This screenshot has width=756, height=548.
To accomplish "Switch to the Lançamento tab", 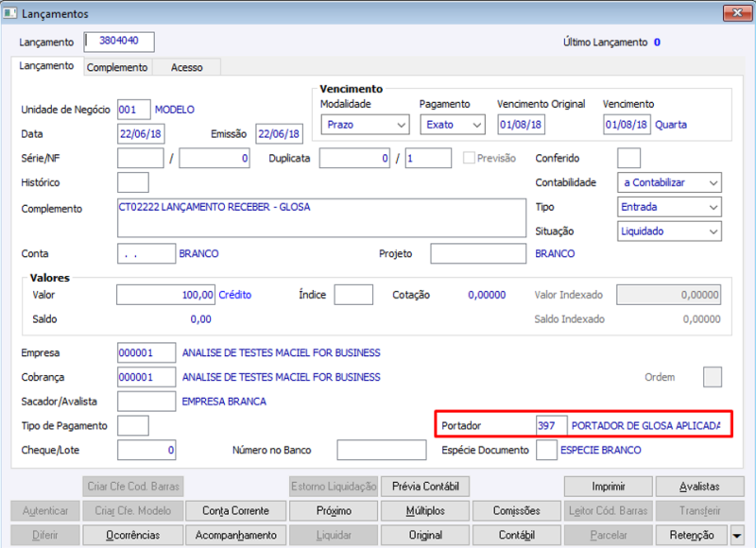I will [x=46, y=65].
